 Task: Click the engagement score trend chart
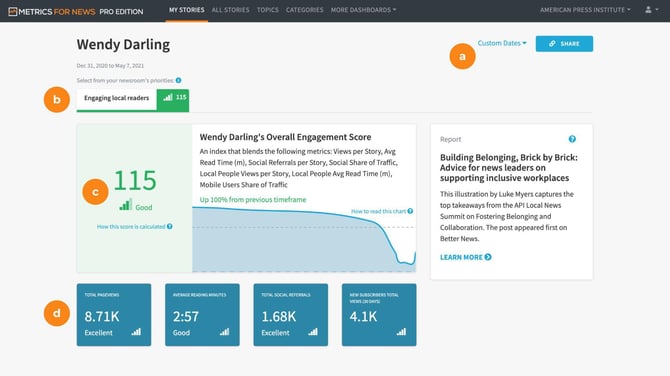click(304, 240)
